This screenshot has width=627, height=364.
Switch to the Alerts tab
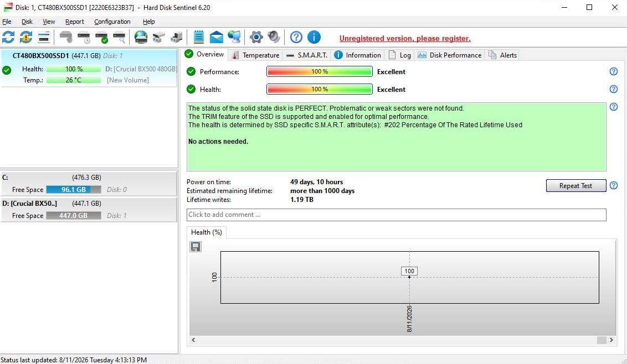point(502,55)
